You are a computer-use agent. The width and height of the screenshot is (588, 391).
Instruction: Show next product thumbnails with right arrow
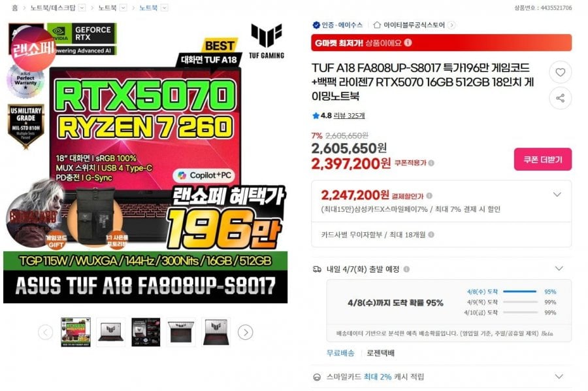coord(245,332)
